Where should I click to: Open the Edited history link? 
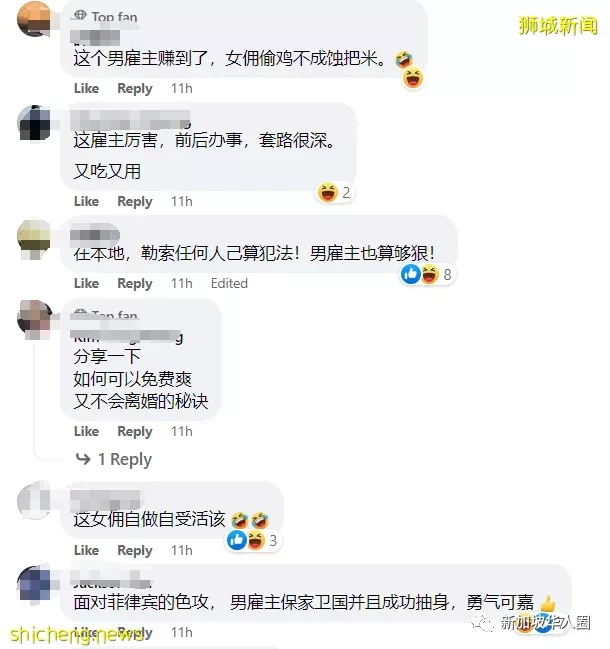229,283
